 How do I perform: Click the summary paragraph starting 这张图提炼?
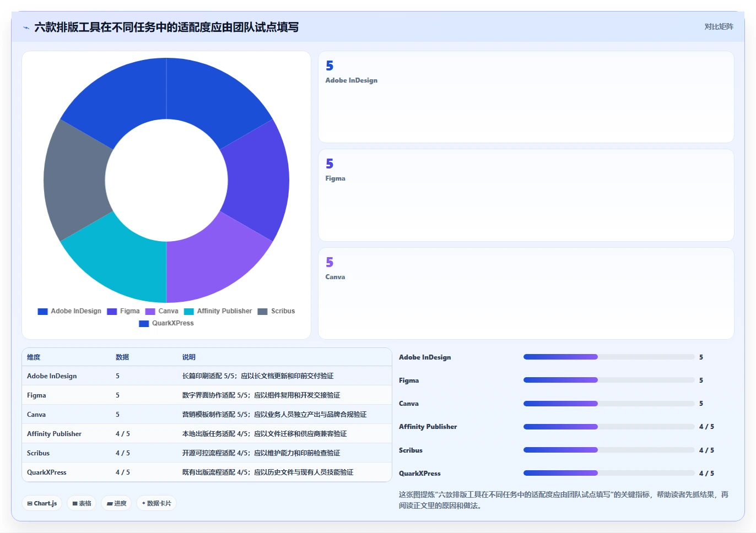pyautogui.click(x=564, y=500)
